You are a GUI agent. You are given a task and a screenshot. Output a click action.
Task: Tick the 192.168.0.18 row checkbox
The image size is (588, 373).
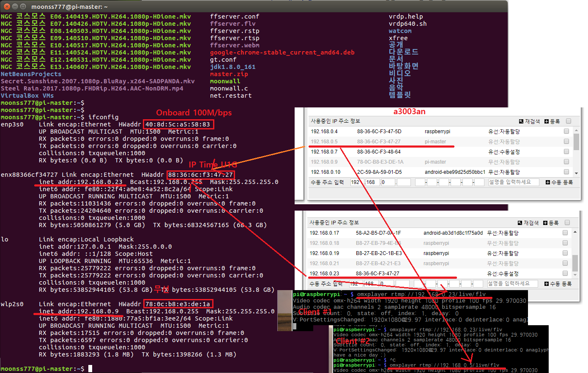565,243
